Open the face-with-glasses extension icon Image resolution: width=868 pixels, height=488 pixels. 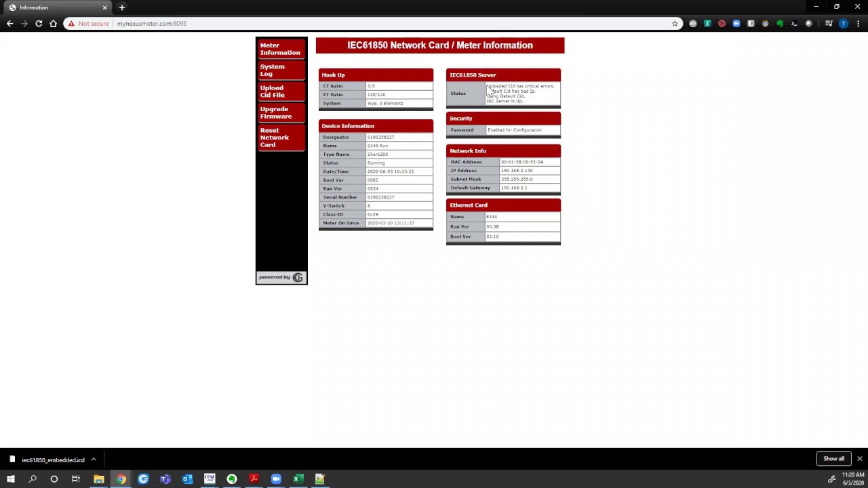766,24
